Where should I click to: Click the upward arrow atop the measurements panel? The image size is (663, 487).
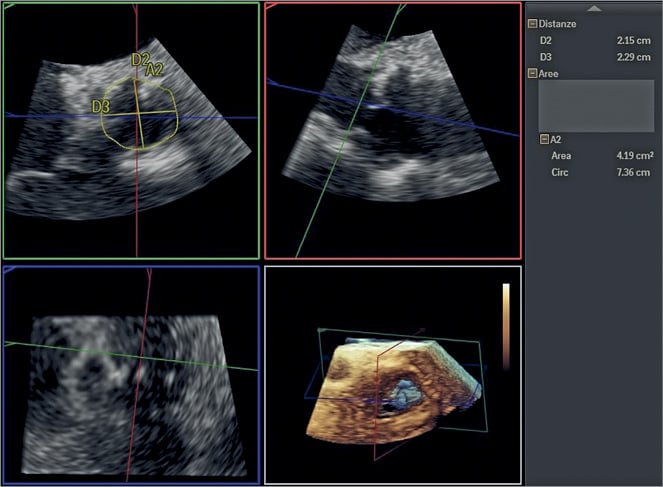[x=594, y=8]
